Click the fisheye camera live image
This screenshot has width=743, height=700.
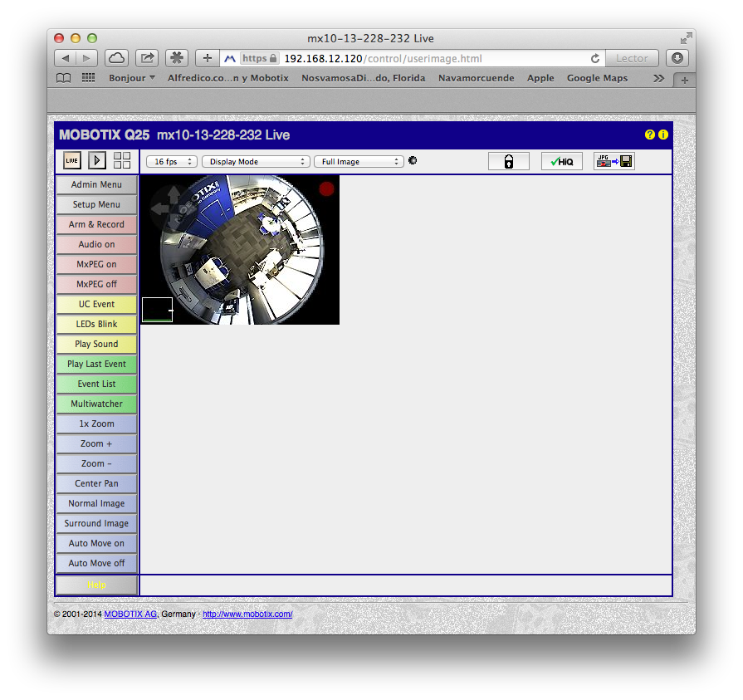[241, 250]
